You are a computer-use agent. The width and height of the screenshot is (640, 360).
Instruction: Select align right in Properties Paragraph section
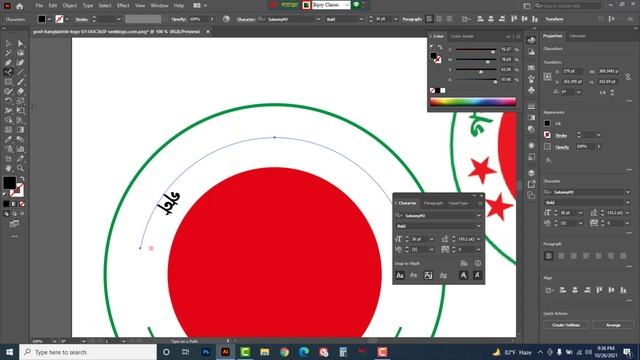(x=573, y=256)
